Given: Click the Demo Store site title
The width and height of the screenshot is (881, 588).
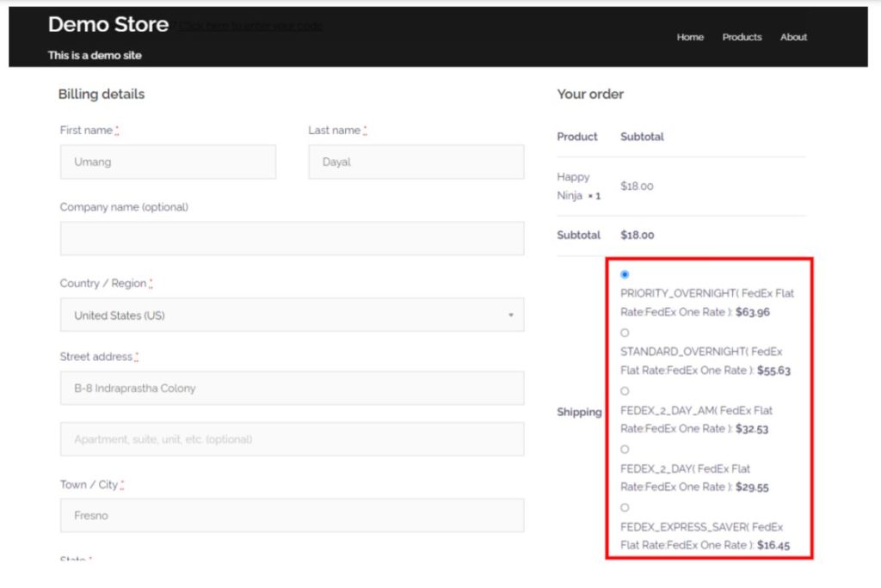Looking at the screenshot, I should [108, 25].
